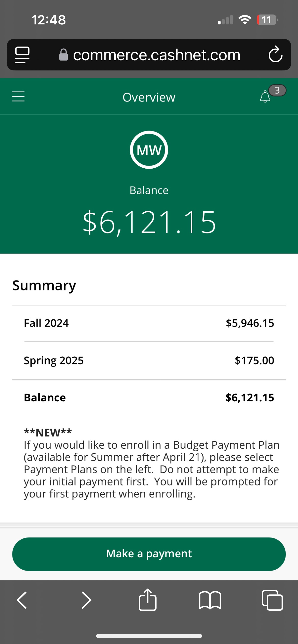Open Safari page settings reader icon

[x=22, y=54]
